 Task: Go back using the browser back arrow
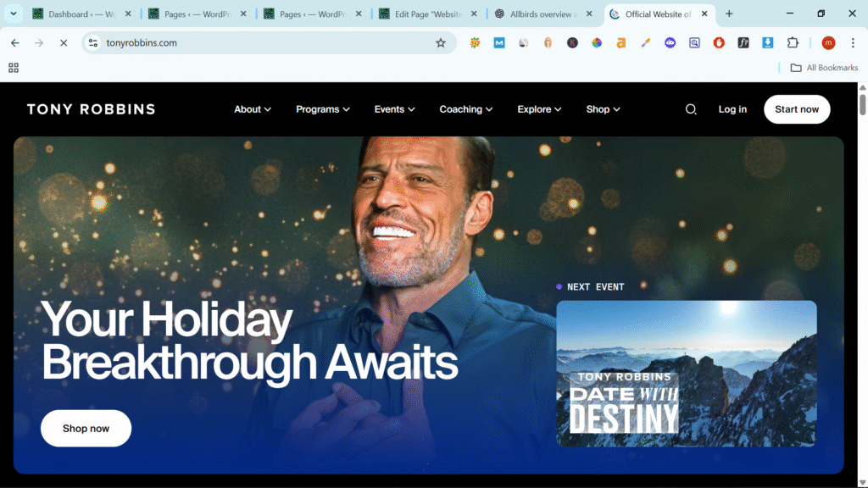pyautogui.click(x=15, y=43)
